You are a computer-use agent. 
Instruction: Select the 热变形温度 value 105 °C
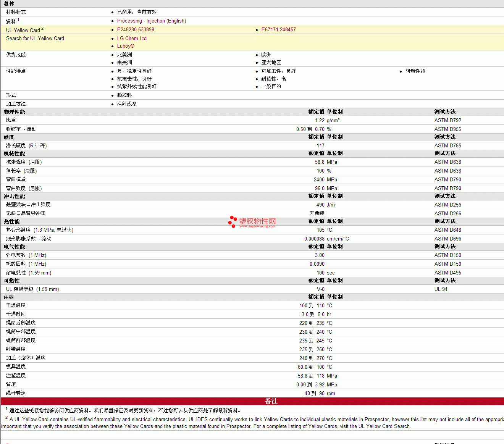point(325,230)
